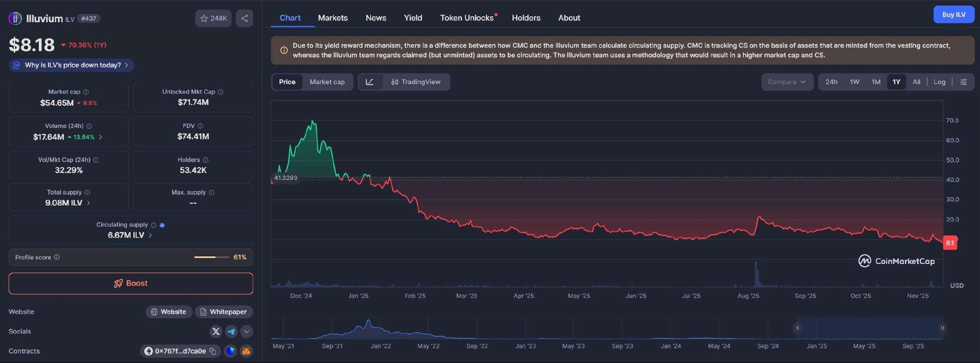This screenshot has height=363, width=980.
Task: Click the right handle of timeline range slider
Action: tap(942, 328)
